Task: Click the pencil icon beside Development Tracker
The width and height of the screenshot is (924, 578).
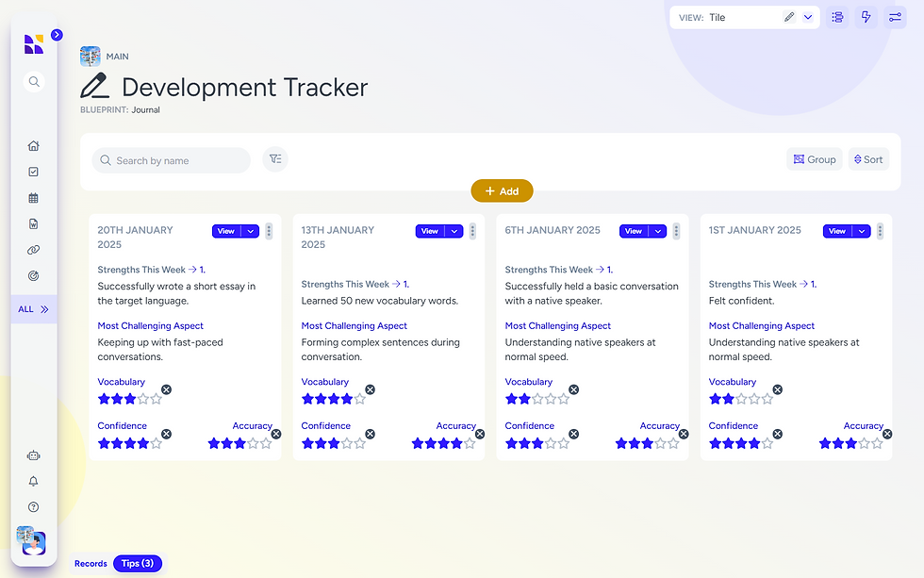Action: [95, 86]
